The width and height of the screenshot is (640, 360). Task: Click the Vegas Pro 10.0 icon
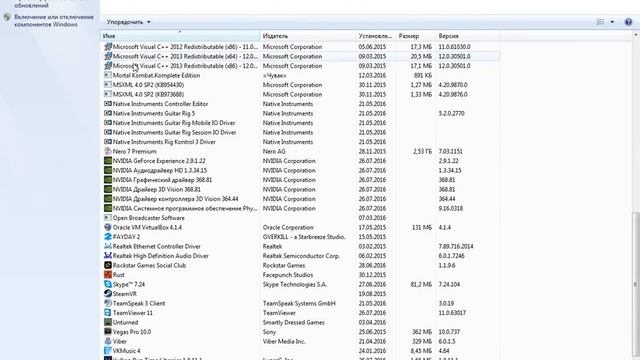(108, 332)
